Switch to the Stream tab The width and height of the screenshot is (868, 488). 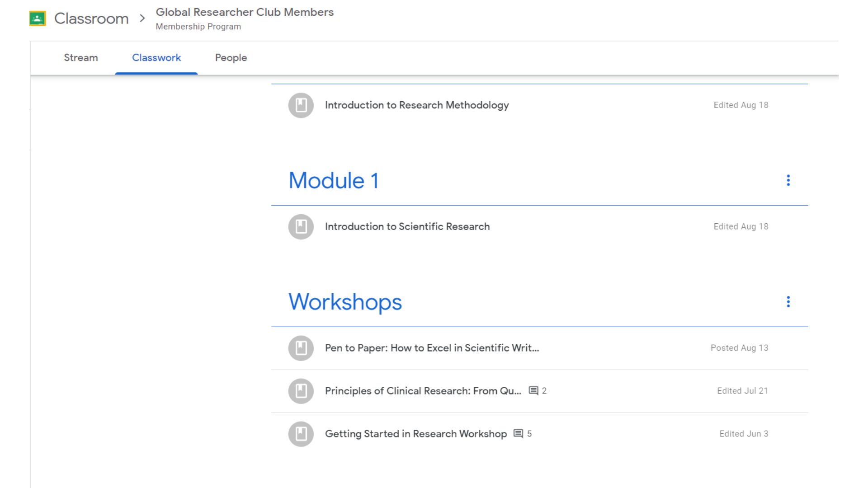[81, 58]
